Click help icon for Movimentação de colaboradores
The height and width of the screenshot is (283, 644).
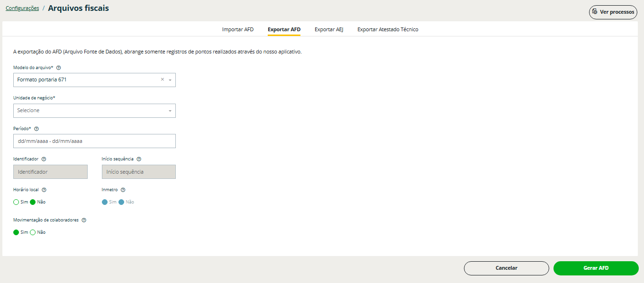coord(84,220)
